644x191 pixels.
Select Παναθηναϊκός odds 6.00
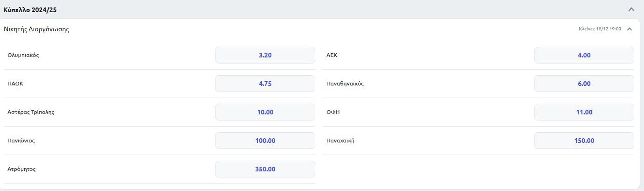point(584,84)
